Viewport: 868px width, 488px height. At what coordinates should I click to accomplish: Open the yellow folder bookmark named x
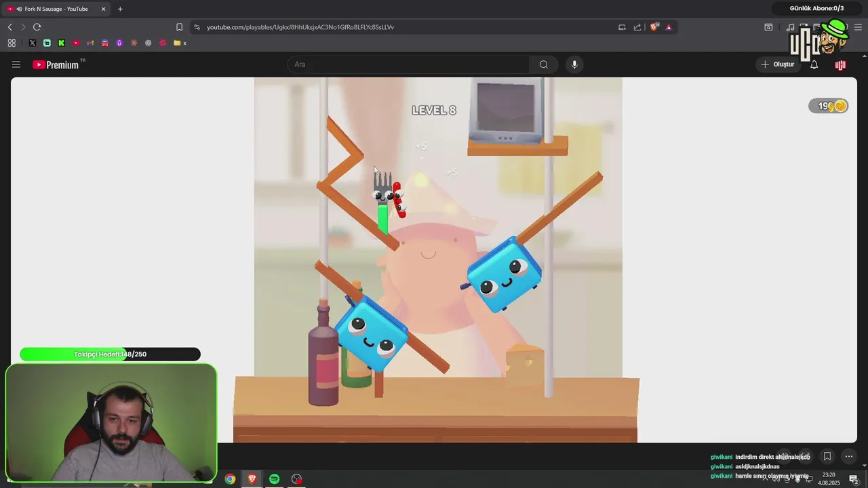180,43
